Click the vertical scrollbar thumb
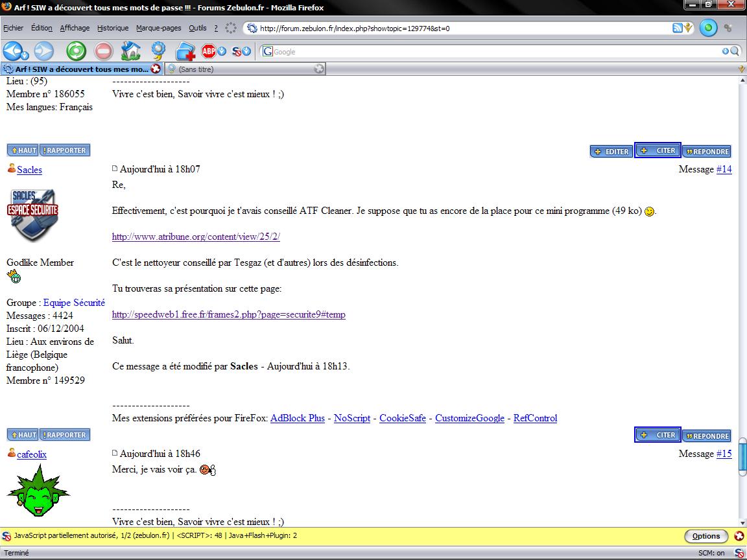This screenshot has width=747, height=560. [742, 457]
